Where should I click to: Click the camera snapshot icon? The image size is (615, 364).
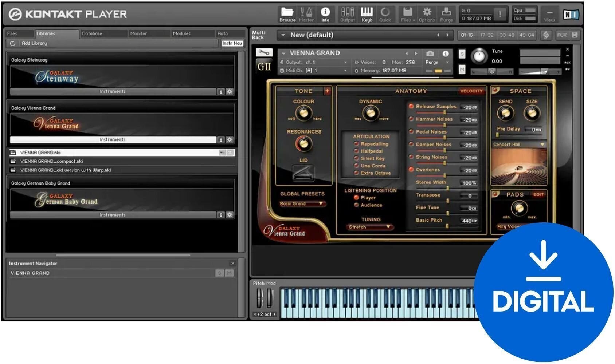pyautogui.click(x=430, y=54)
